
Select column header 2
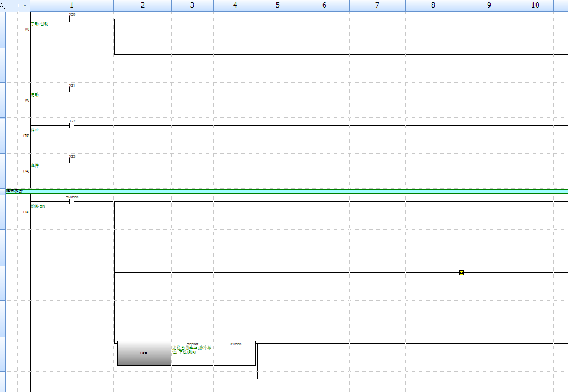point(143,5)
